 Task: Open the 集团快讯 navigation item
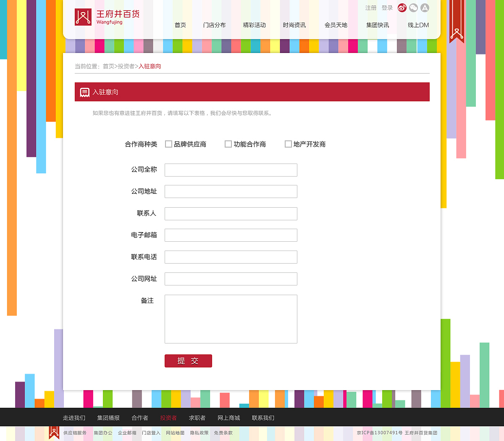click(378, 25)
